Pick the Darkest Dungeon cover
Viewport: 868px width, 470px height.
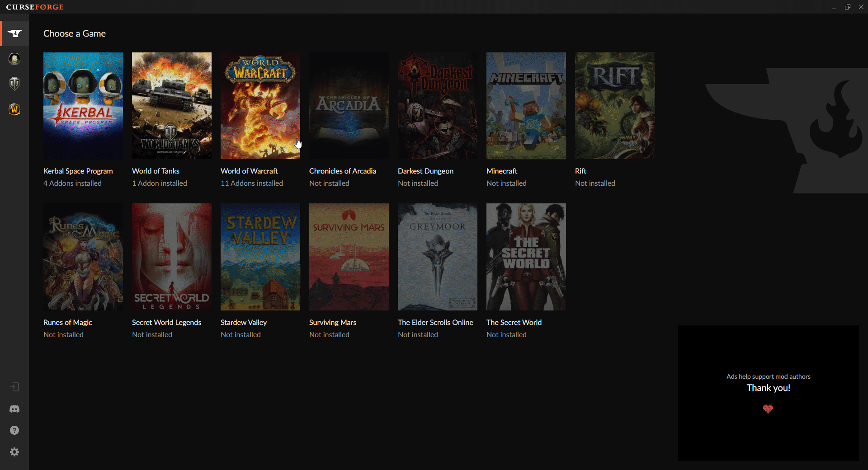pos(438,106)
